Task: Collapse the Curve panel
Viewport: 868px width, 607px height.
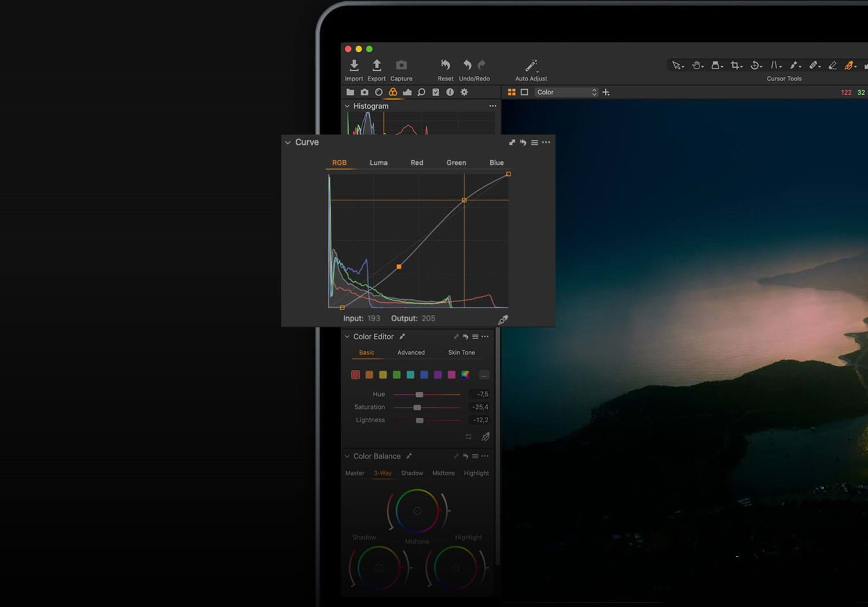Action: coord(288,142)
